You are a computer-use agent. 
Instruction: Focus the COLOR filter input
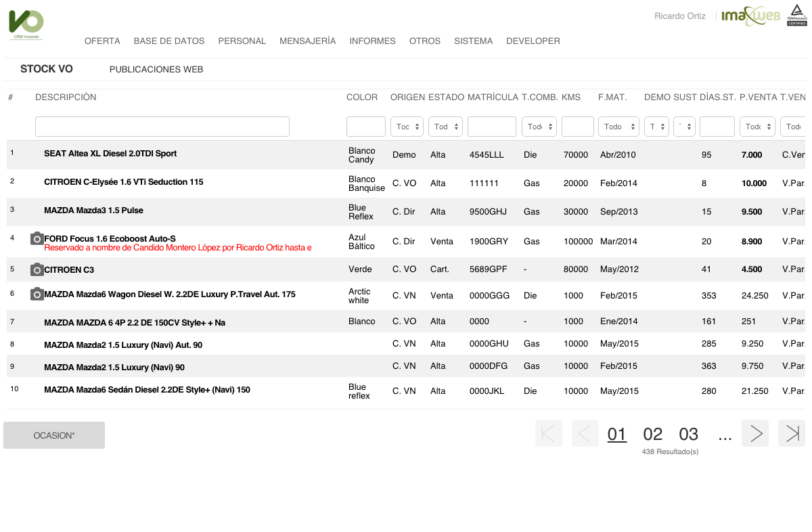366,127
